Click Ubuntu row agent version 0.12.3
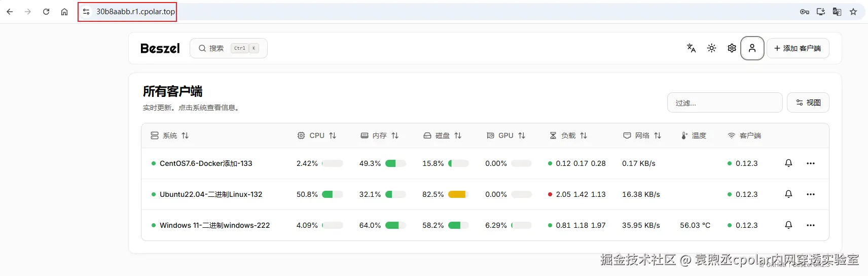 coord(746,194)
